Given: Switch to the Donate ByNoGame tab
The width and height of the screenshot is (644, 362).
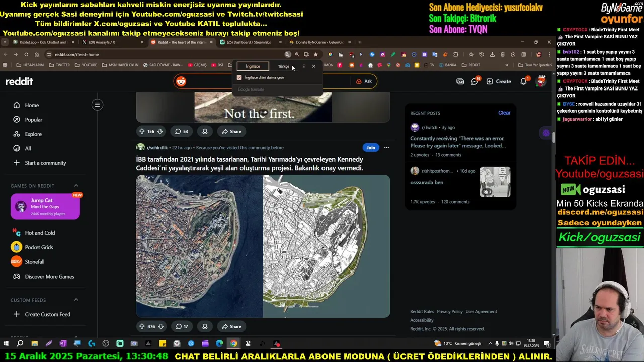Looking at the screenshot, I should tap(320, 42).
